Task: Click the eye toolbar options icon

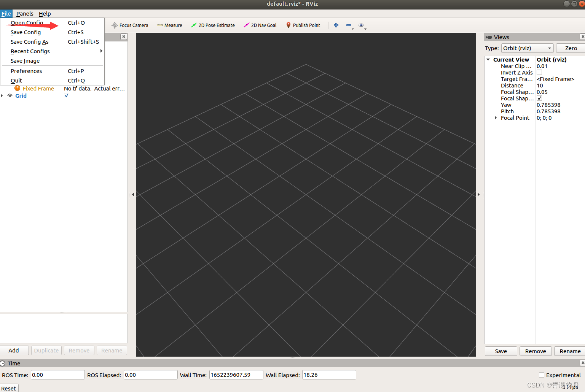Action: pos(362,25)
